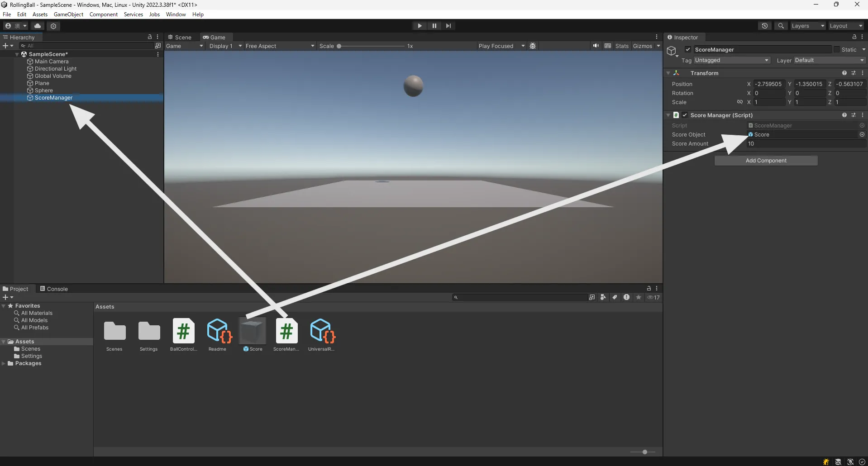Toggle Score Manager script enabled checkbox

(x=685, y=115)
